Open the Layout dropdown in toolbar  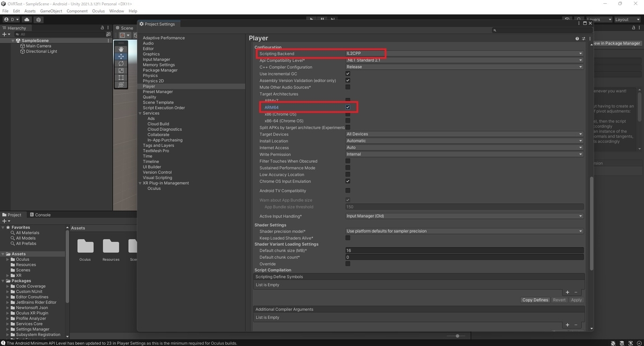pyautogui.click(x=627, y=19)
